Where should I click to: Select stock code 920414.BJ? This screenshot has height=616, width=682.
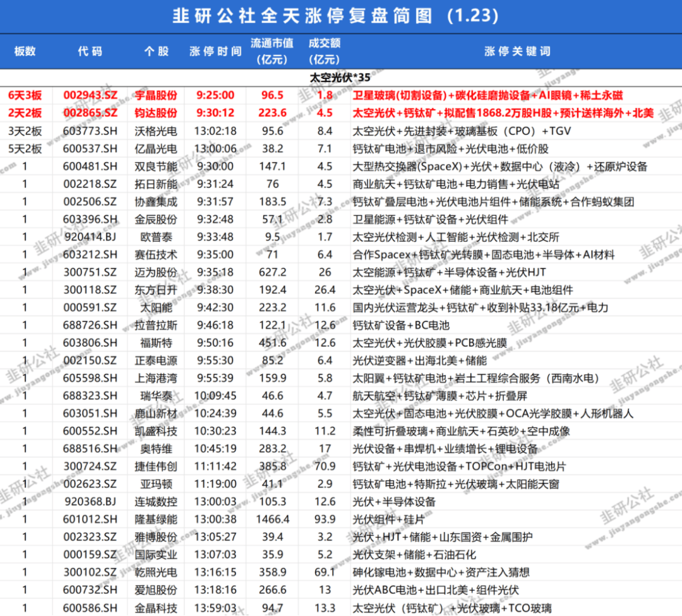[90, 237]
